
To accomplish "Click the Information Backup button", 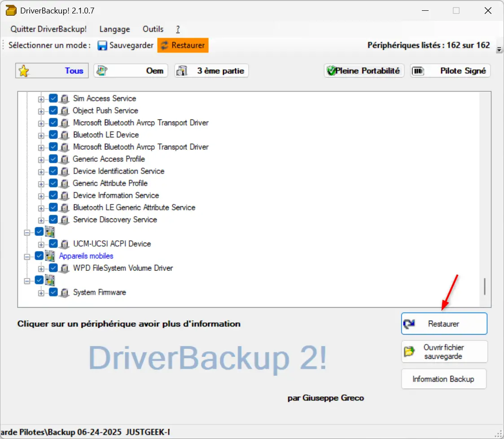I will coord(444,379).
